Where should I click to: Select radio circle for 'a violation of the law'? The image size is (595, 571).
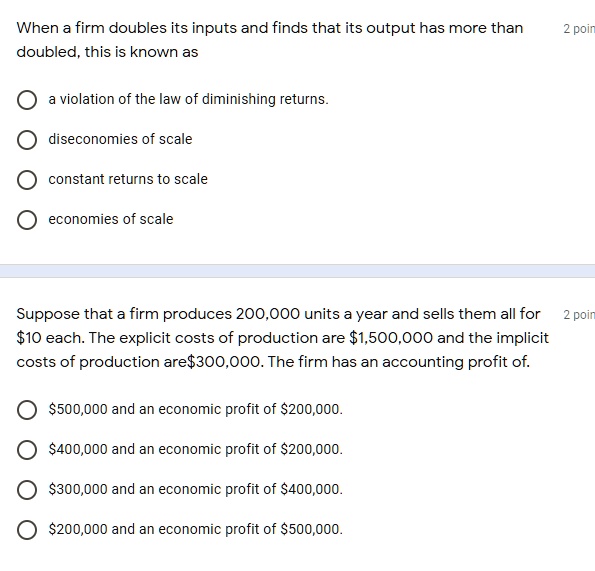point(27,100)
